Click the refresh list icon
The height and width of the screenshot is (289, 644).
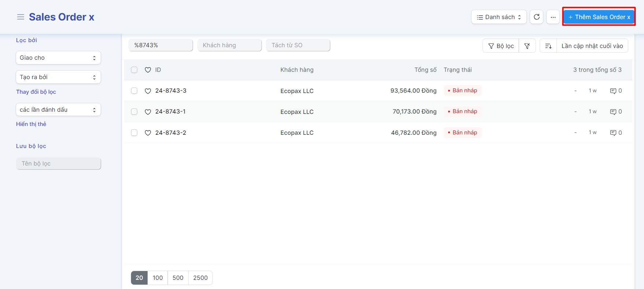pos(536,17)
